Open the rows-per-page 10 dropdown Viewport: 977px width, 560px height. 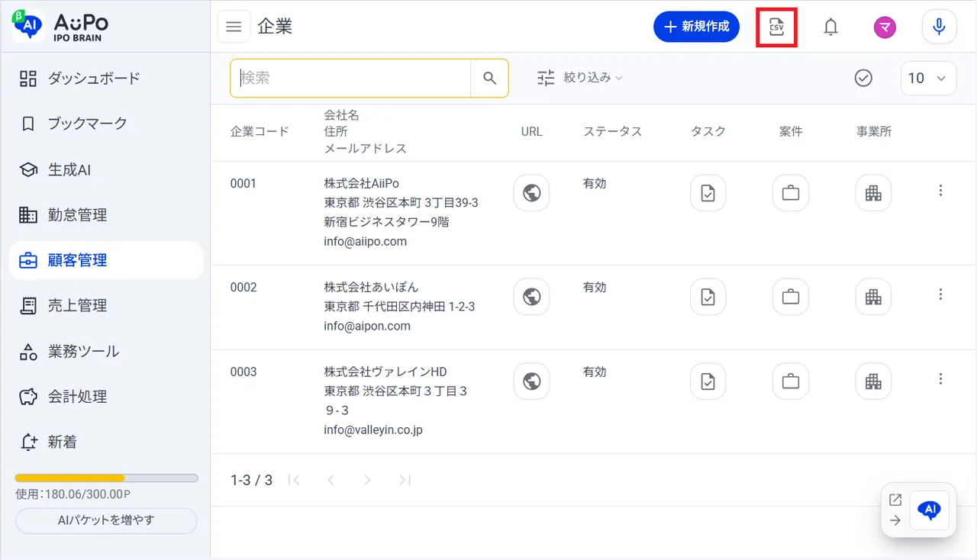(x=928, y=78)
